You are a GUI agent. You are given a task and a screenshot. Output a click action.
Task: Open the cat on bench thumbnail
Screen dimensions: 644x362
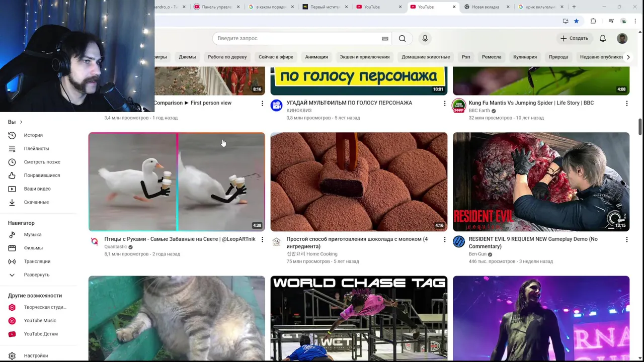pyautogui.click(x=177, y=318)
